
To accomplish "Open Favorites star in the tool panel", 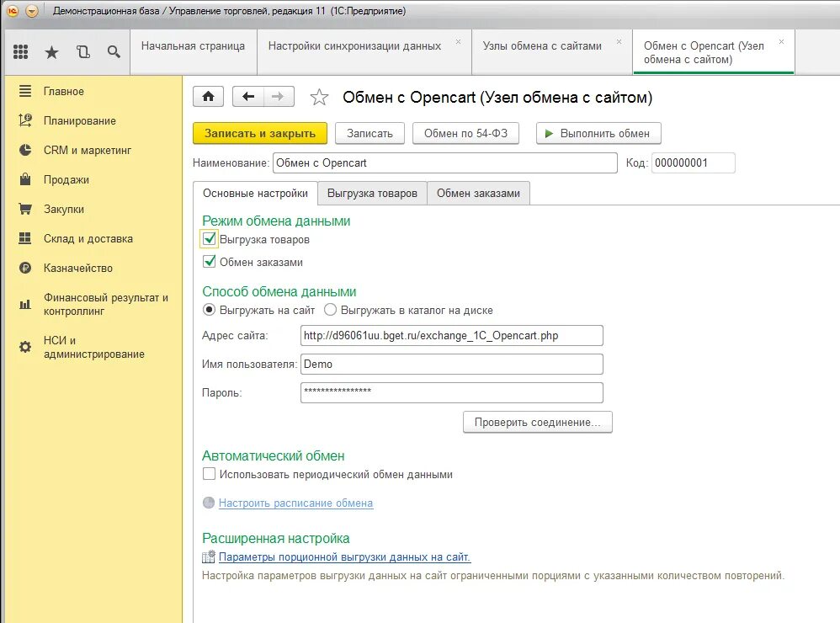I will coord(51,52).
